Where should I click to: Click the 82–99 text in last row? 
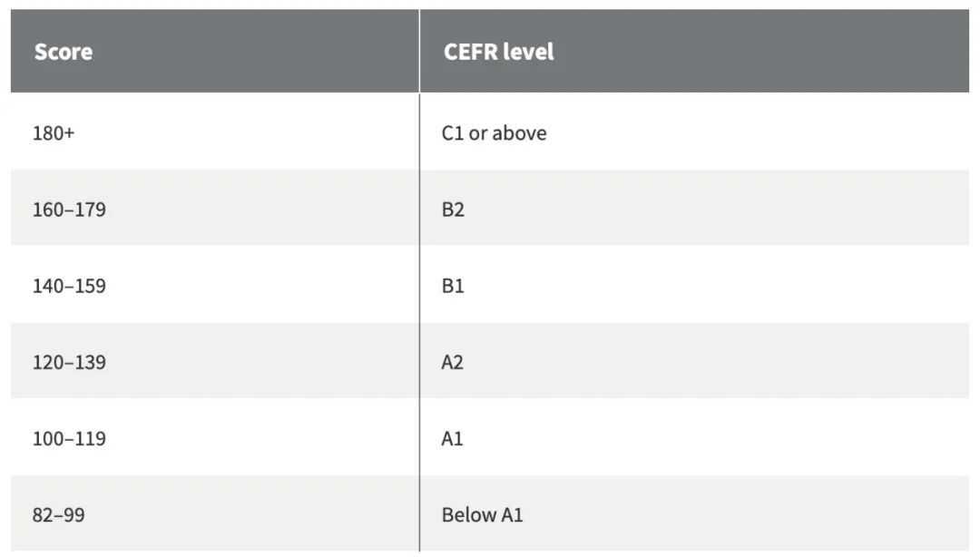(59, 514)
